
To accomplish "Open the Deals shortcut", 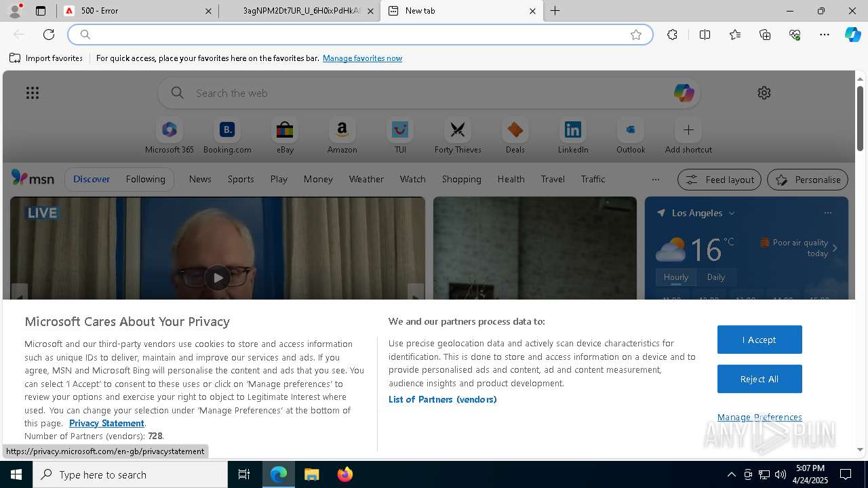I will (515, 136).
